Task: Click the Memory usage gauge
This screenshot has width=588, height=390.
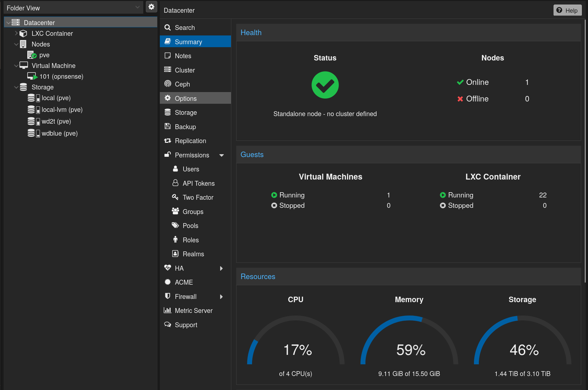Action: pyautogui.click(x=409, y=342)
